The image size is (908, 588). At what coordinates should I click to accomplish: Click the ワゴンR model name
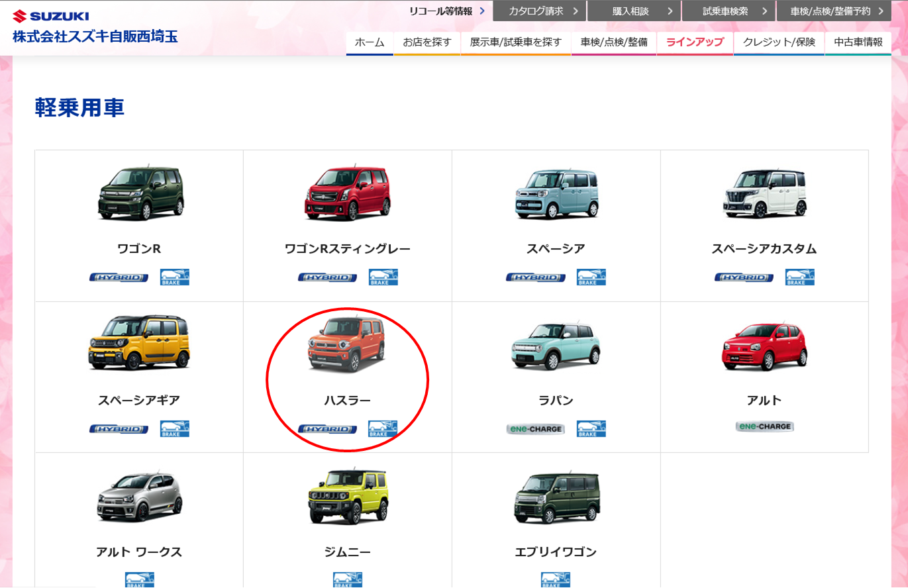tap(139, 249)
